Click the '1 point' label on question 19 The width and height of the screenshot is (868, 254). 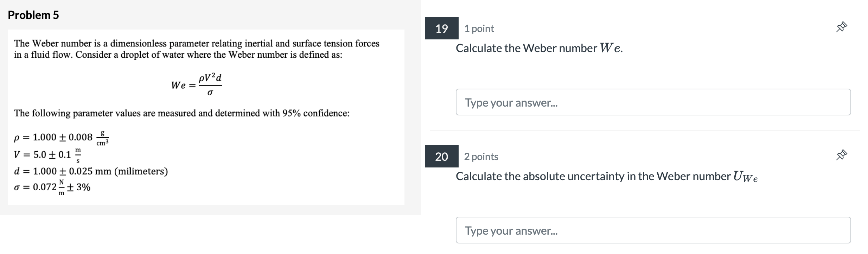pyautogui.click(x=478, y=28)
